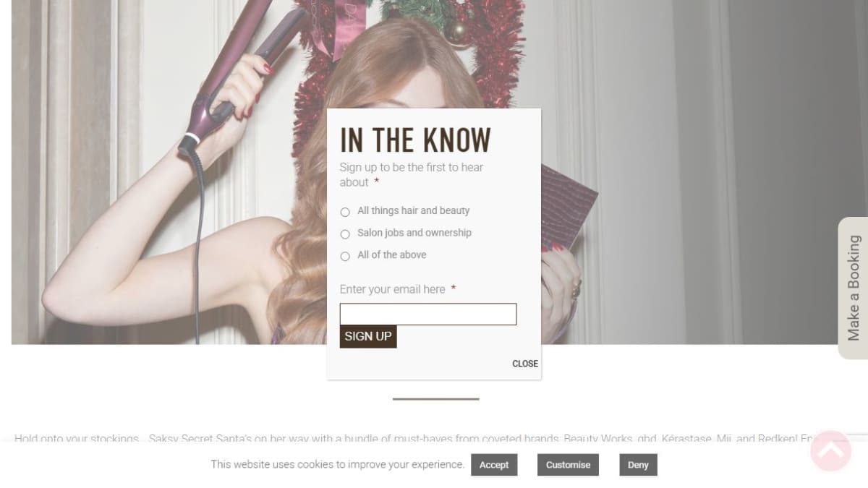Click the horizontal divider line below the hero

coord(435,398)
